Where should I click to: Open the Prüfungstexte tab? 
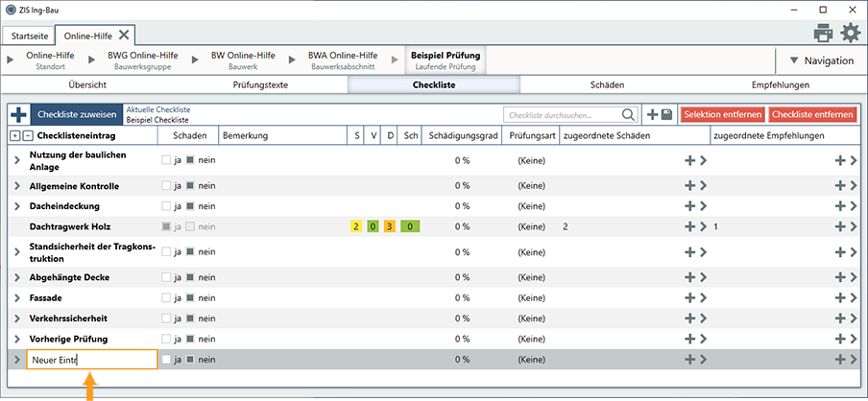[x=260, y=85]
